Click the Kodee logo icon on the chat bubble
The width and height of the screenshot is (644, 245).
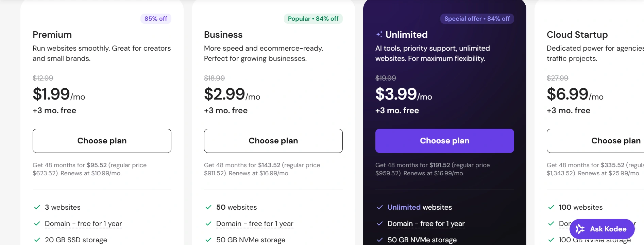580,229
